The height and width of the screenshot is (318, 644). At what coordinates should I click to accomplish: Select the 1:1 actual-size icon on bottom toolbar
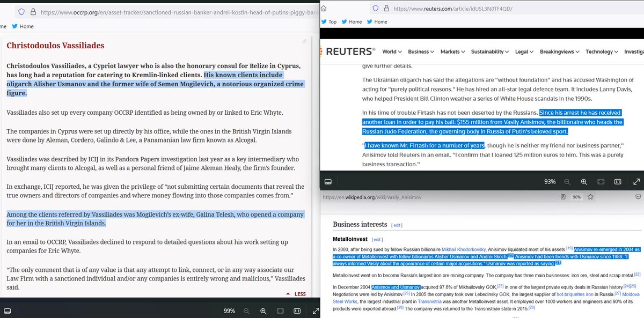tap(297, 310)
